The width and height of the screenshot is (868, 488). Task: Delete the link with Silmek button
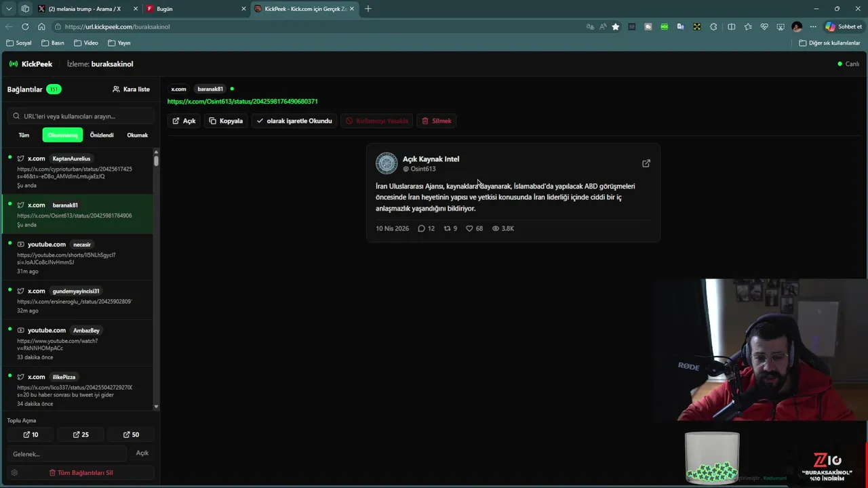437,121
